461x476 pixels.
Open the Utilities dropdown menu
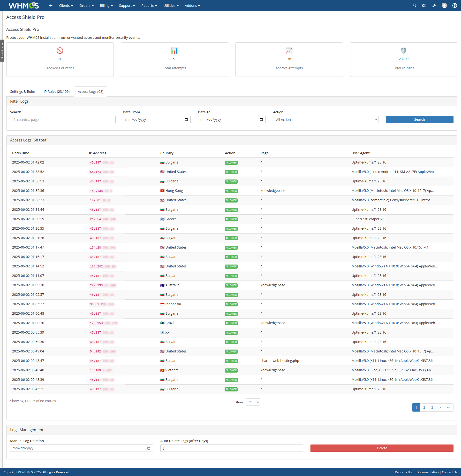tap(171, 5)
